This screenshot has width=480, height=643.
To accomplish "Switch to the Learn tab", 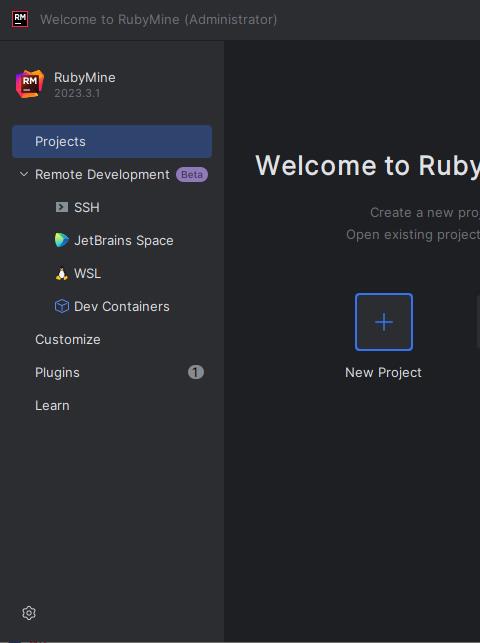I will (x=52, y=406).
